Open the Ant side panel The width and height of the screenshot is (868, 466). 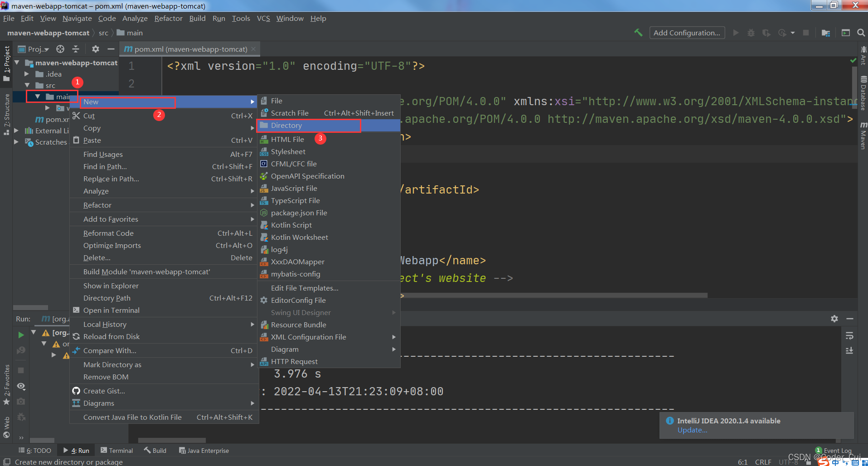tap(863, 56)
